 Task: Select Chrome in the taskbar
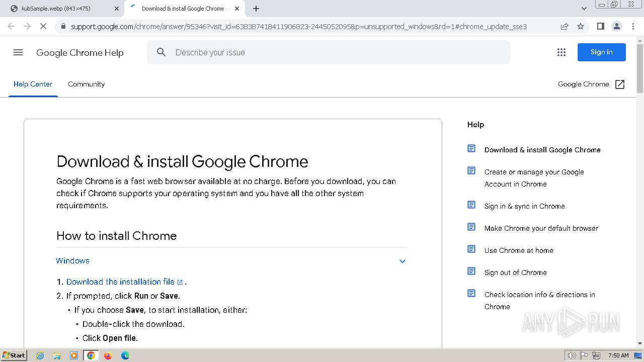(x=91, y=355)
